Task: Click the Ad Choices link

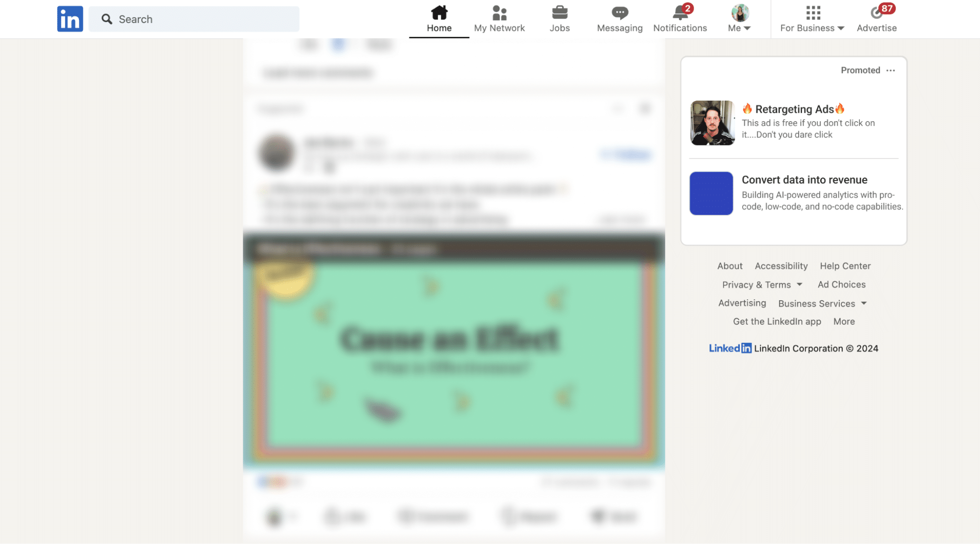Action: pyautogui.click(x=841, y=285)
